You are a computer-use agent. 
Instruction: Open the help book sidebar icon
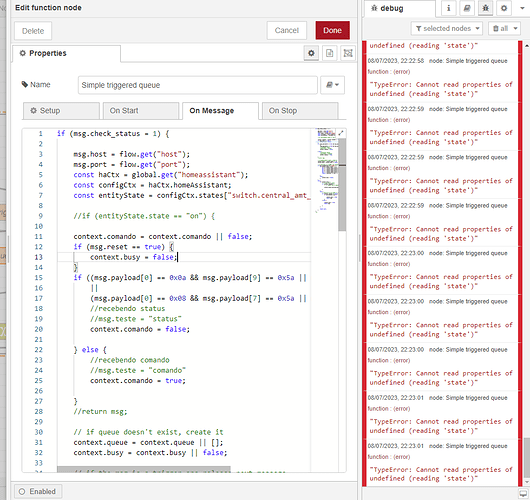pyautogui.click(x=467, y=8)
